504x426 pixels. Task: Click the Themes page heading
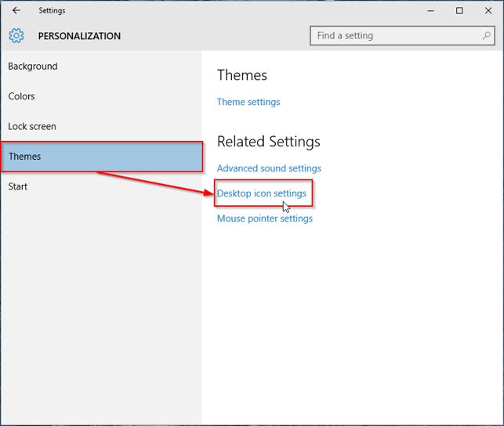[242, 75]
